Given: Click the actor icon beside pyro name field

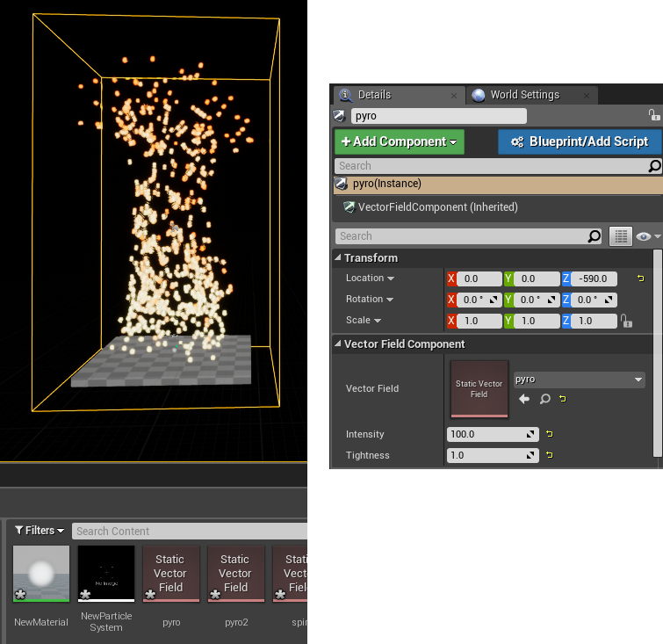Looking at the screenshot, I should point(339,115).
